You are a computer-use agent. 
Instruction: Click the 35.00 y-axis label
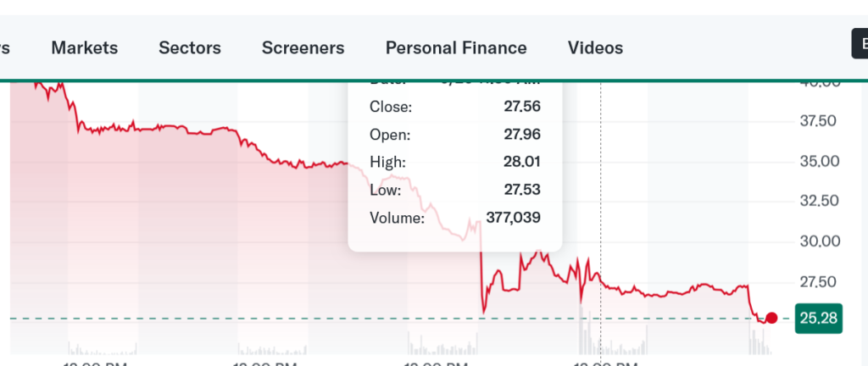(x=818, y=161)
